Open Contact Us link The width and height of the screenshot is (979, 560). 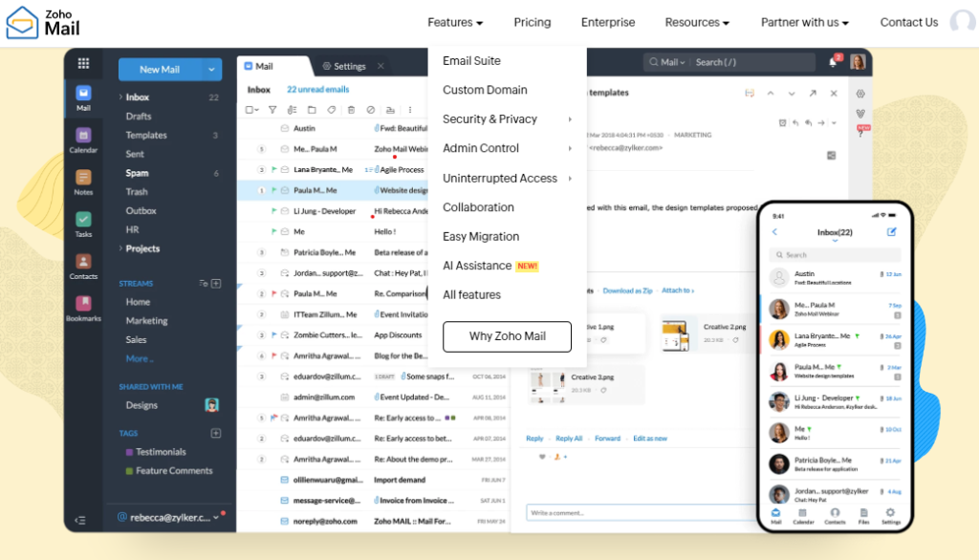click(908, 23)
